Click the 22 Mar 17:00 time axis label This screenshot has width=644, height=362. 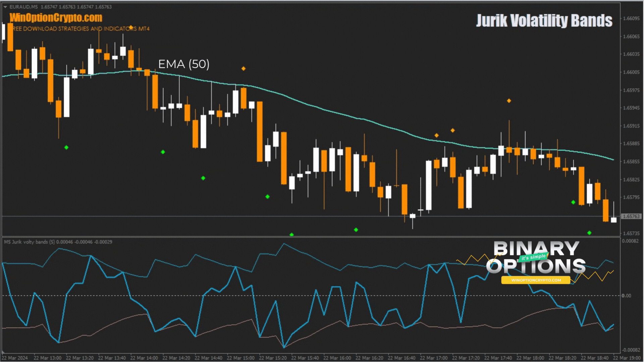point(433,358)
